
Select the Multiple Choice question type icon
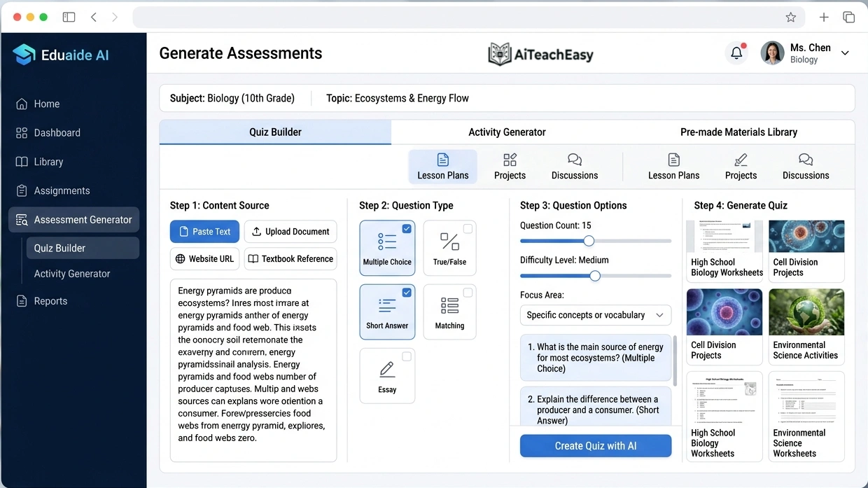click(387, 243)
